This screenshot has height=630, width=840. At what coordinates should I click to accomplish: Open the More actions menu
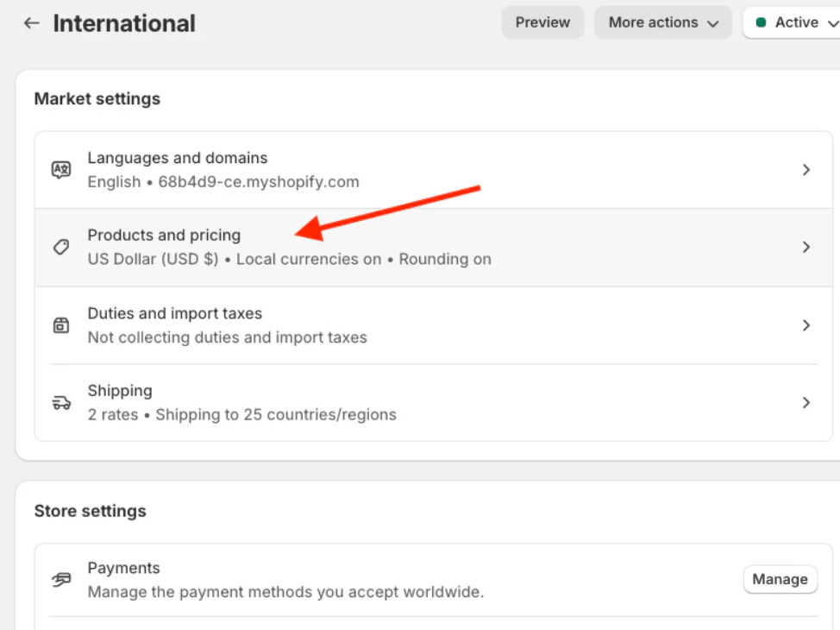coord(662,22)
